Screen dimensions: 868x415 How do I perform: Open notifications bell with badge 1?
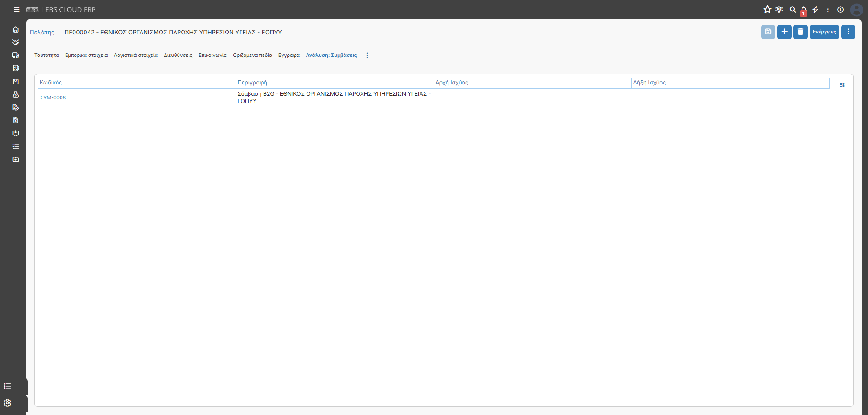(803, 10)
